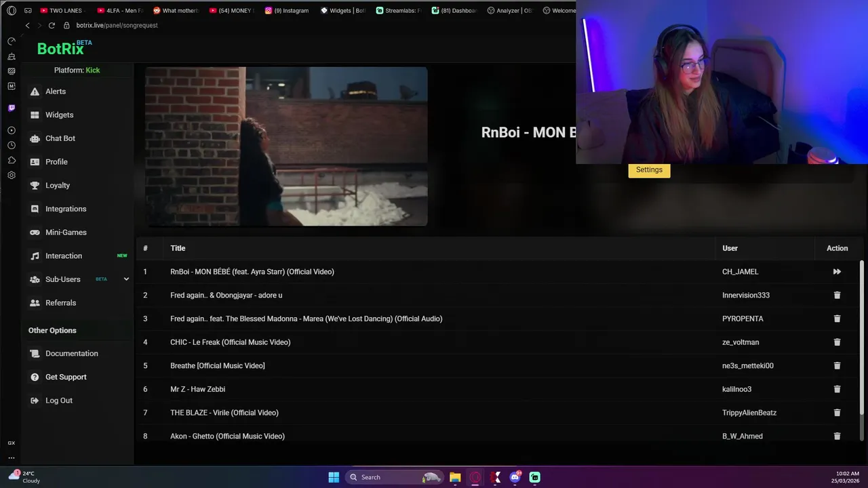Click Get Support
The image size is (868, 488).
coord(66,377)
